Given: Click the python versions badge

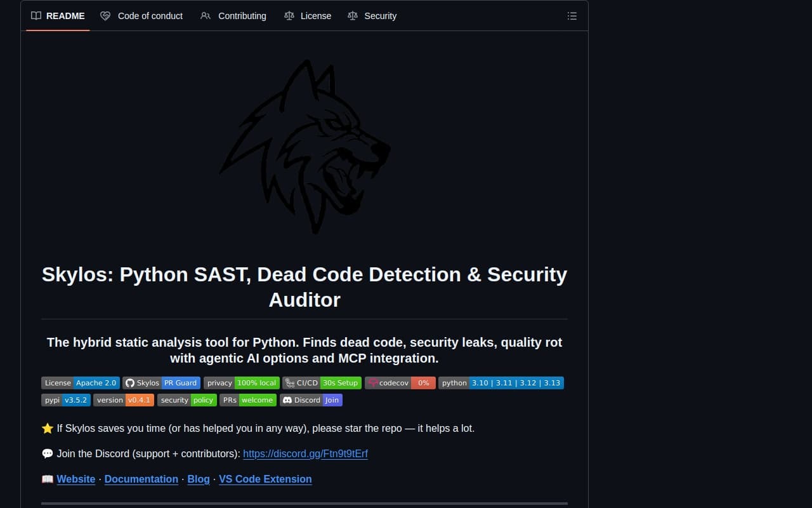Looking at the screenshot, I should click(501, 383).
